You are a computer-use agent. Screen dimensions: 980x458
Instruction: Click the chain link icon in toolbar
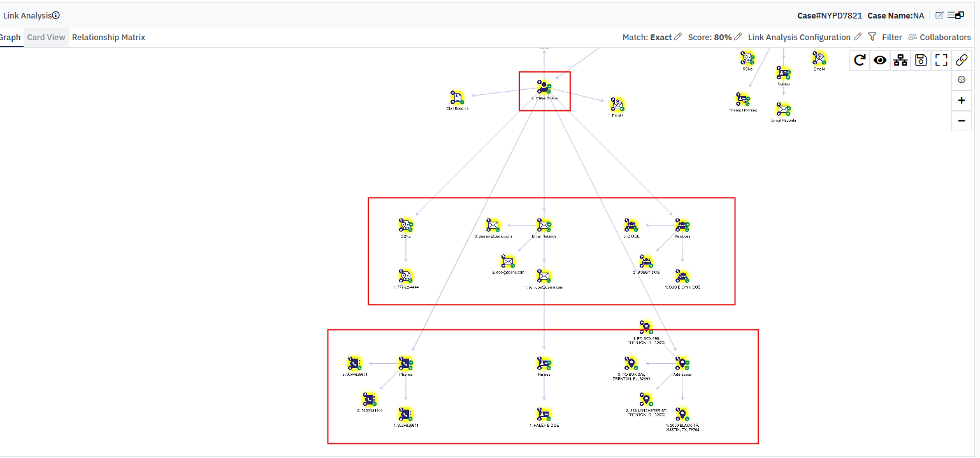[x=962, y=60]
